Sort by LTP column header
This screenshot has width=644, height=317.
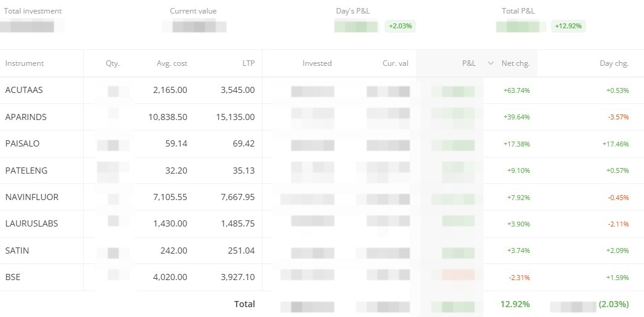[x=248, y=63]
